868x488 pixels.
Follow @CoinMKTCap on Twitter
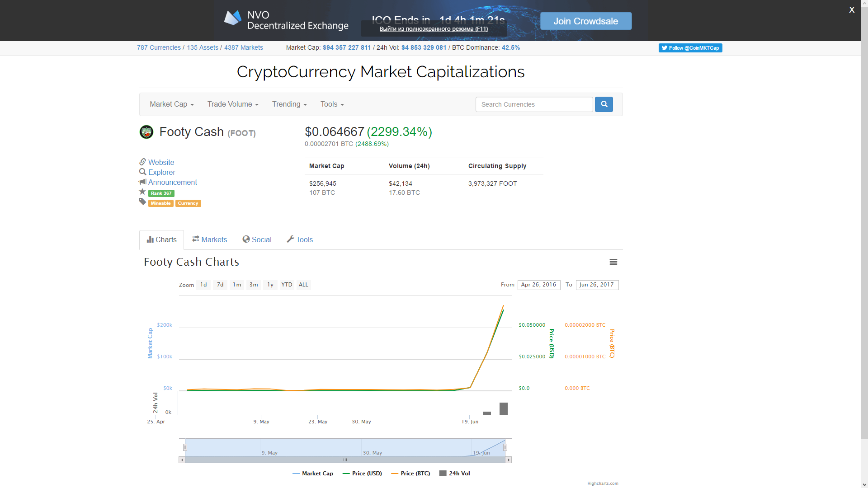tap(690, 48)
